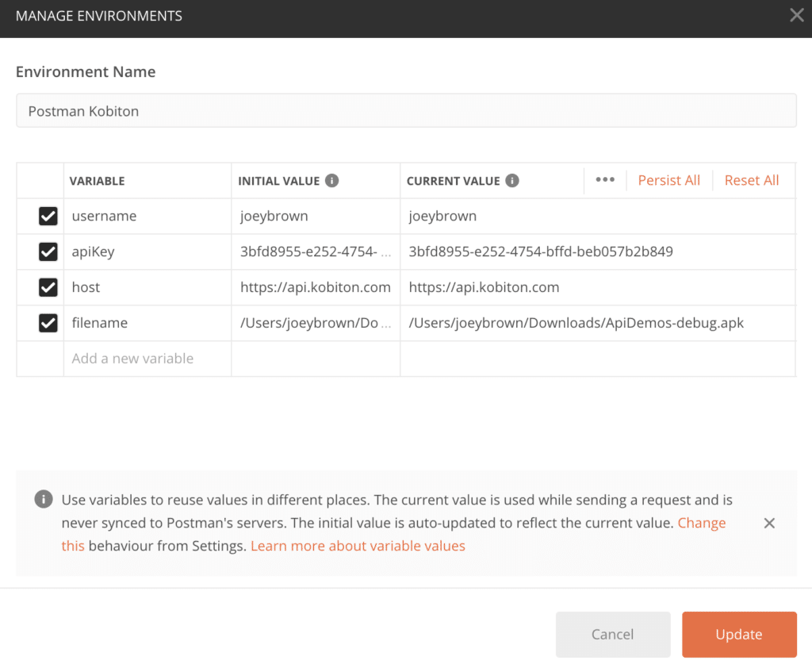Viewport: 812px width, 668px height.
Task: Edit the Environment Name field
Action: [406, 111]
